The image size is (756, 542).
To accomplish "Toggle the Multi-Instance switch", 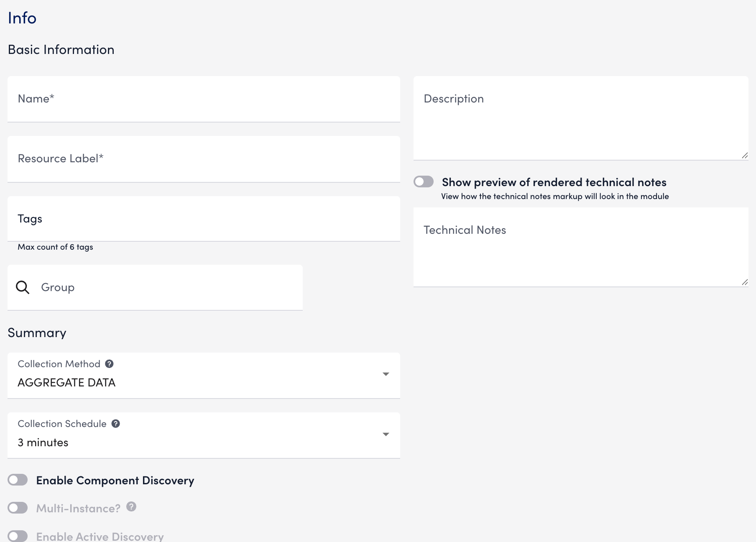I will [x=18, y=507].
